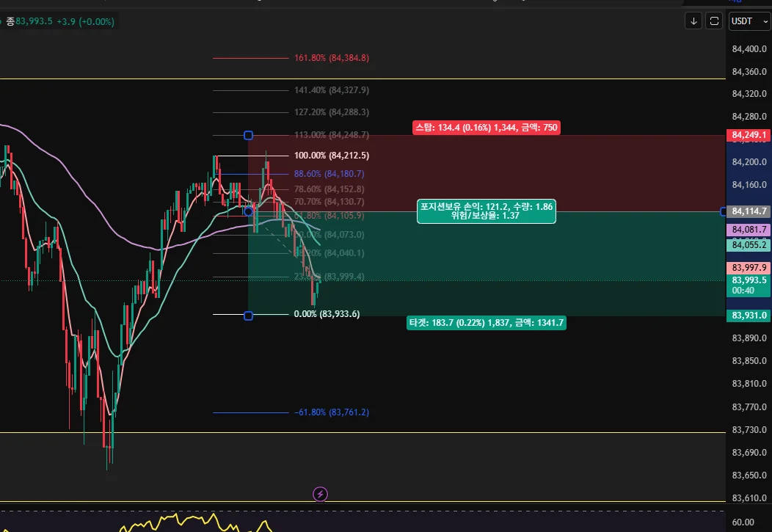Select the target handle at 0.00% level
Viewport: 772px width, 532px height.
click(249, 316)
